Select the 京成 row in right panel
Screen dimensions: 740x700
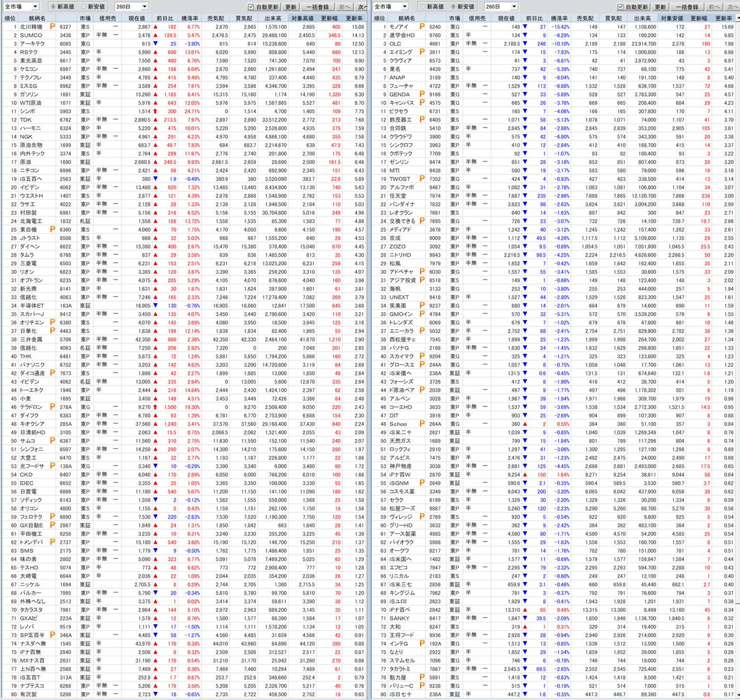[x=553, y=238]
